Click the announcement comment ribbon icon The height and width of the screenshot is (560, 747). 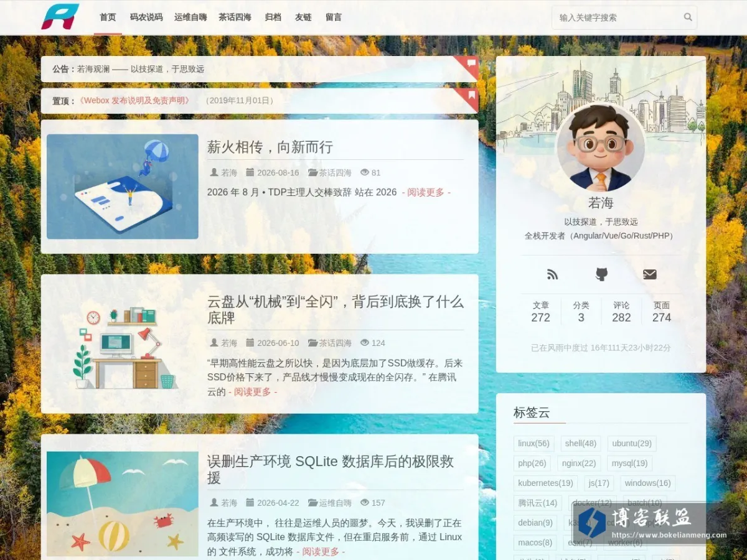coord(471,63)
